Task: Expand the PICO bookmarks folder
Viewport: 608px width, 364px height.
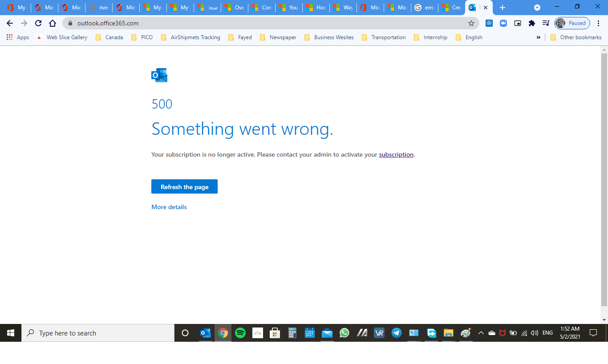Action: [x=142, y=37]
